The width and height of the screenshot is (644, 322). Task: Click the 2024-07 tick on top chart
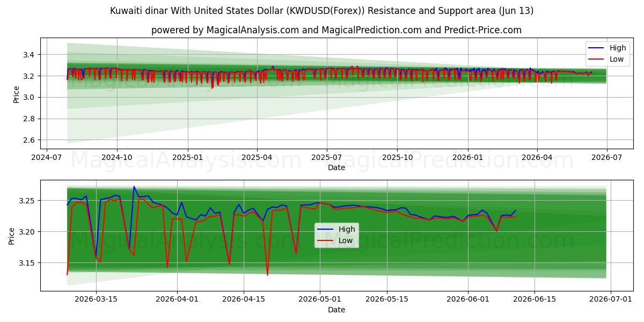[x=47, y=158]
